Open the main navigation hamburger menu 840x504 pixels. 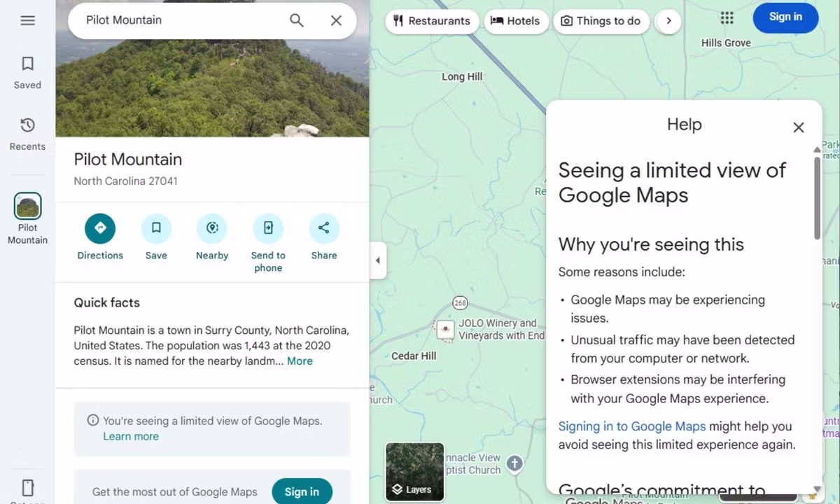(x=27, y=20)
